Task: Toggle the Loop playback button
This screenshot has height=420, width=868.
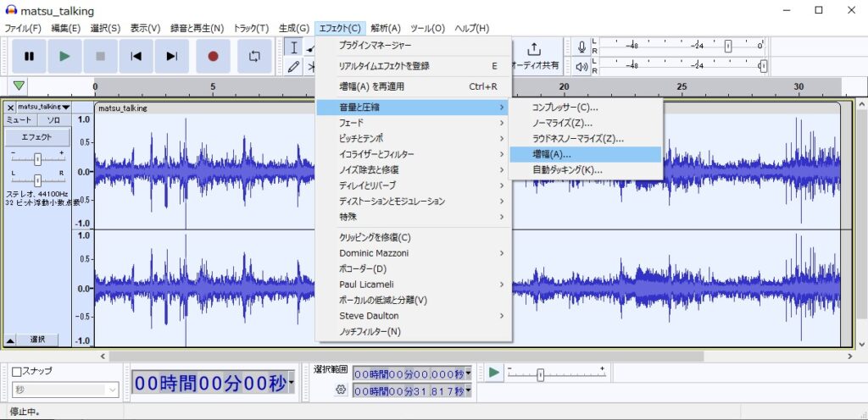Action: [x=254, y=56]
